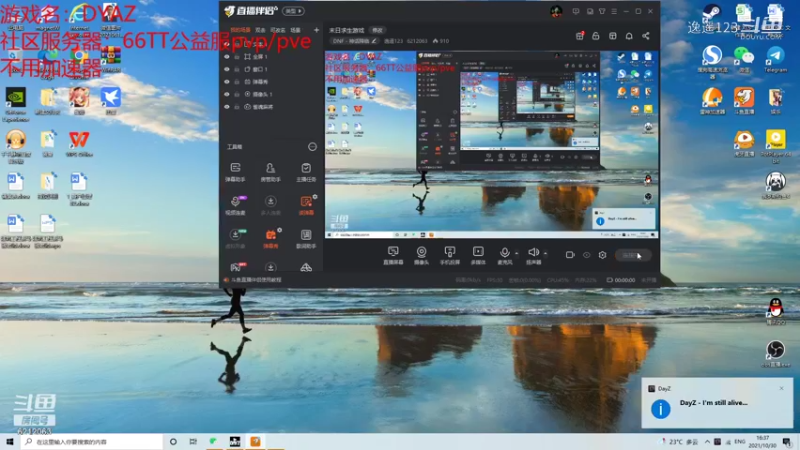Add 手机投屏 phone mirroring source
The height and width of the screenshot is (450, 800).
click(449, 255)
